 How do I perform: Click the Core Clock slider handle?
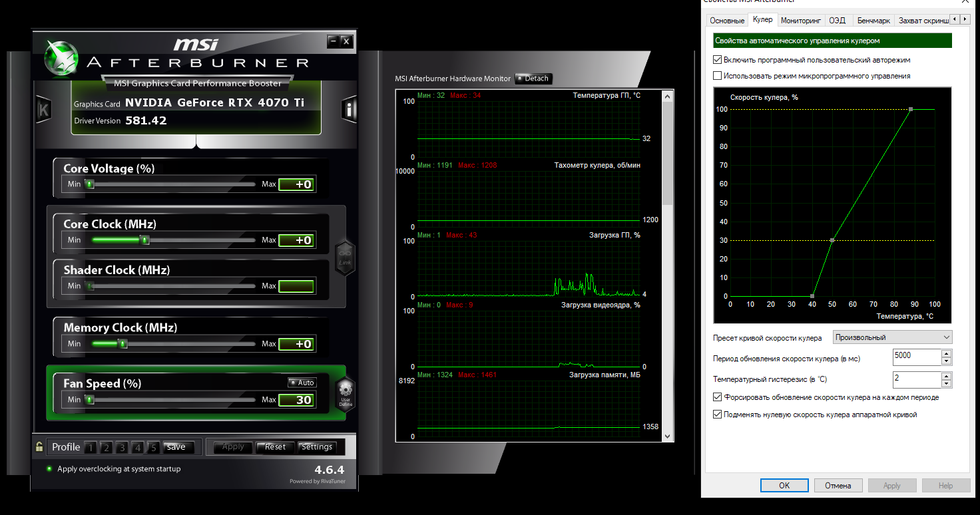coord(145,240)
